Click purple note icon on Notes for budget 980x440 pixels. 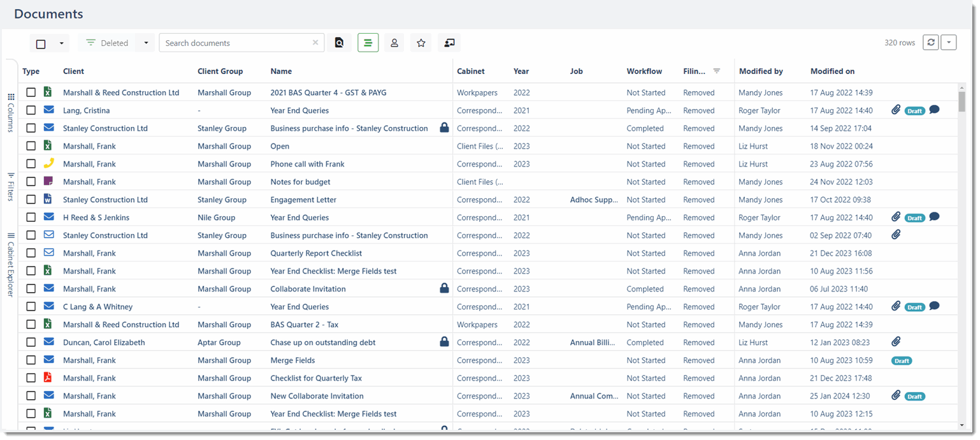coord(48,182)
